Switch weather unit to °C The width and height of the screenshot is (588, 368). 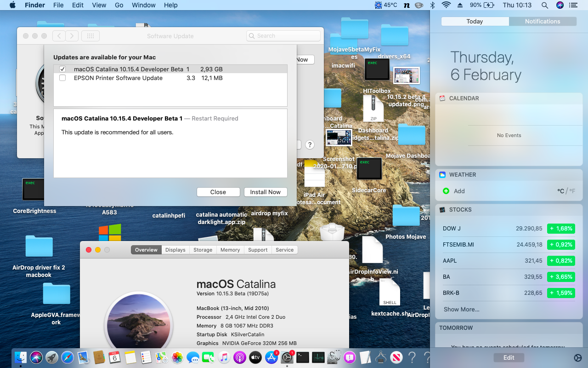pyautogui.click(x=560, y=191)
